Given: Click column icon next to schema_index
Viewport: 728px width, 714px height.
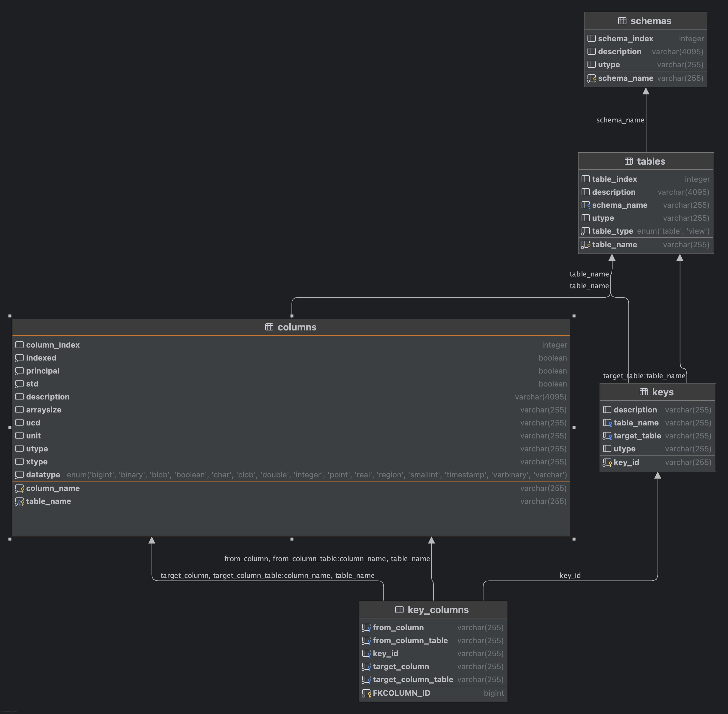Looking at the screenshot, I should [591, 38].
